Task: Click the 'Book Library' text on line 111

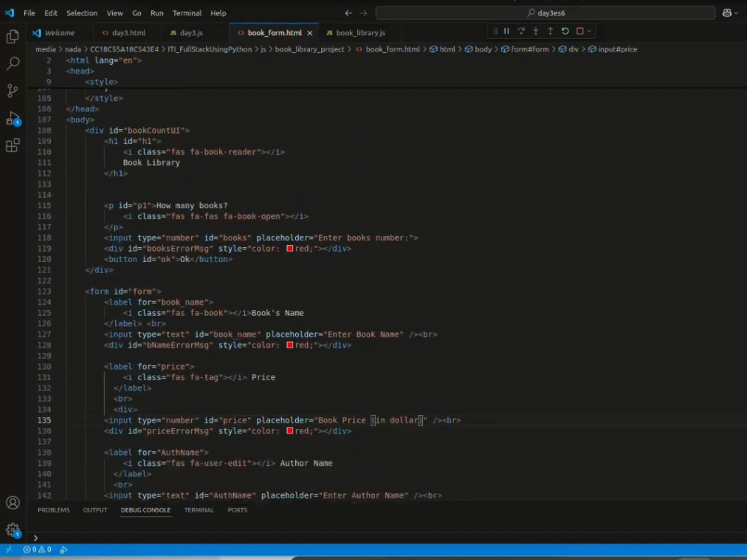Action: (x=151, y=163)
